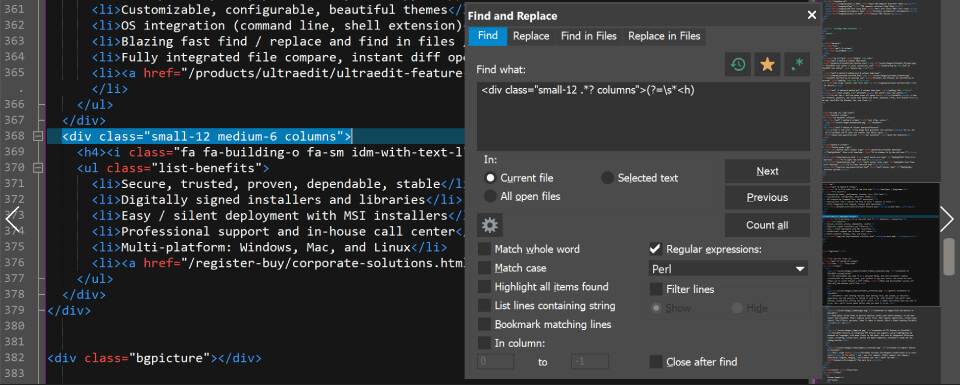Click the In column end field
This screenshot has width=960, height=385.
(590, 362)
